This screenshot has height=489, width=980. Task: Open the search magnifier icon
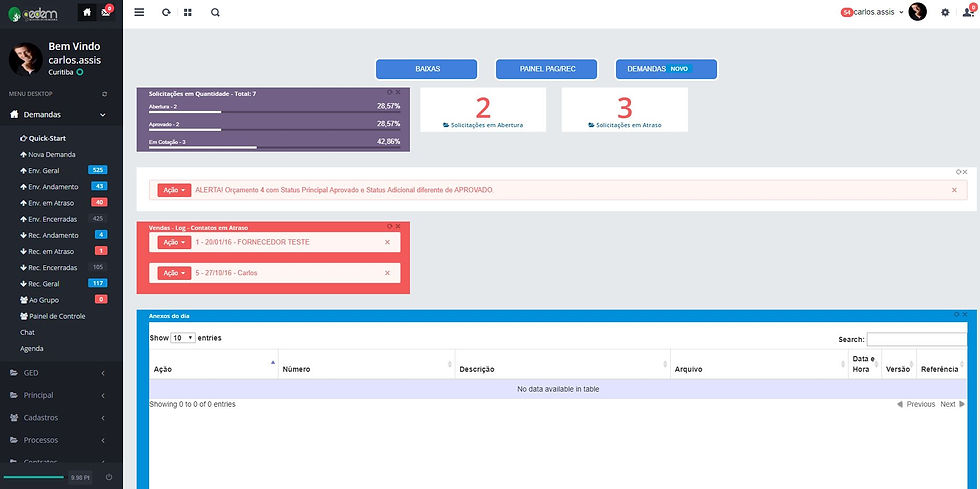pyautogui.click(x=215, y=12)
